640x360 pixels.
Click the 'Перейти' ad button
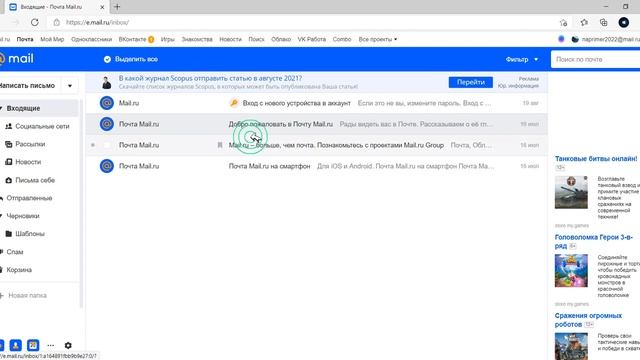(471, 82)
